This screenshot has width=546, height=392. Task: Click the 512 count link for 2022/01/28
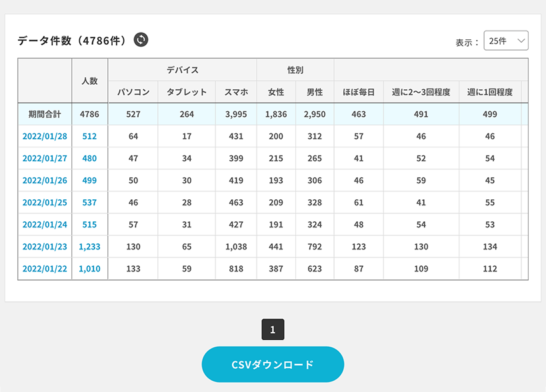pyautogui.click(x=89, y=136)
